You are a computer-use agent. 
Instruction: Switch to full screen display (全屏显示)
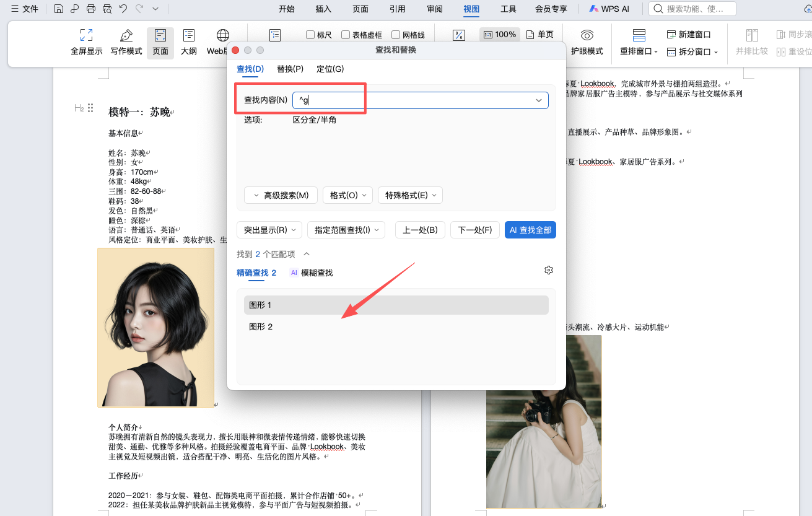click(x=87, y=42)
